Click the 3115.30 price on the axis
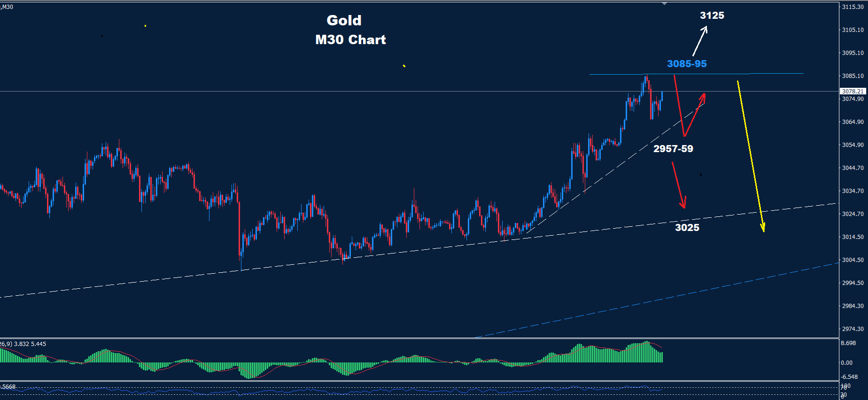This screenshot has width=868, height=400. tap(852, 7)
